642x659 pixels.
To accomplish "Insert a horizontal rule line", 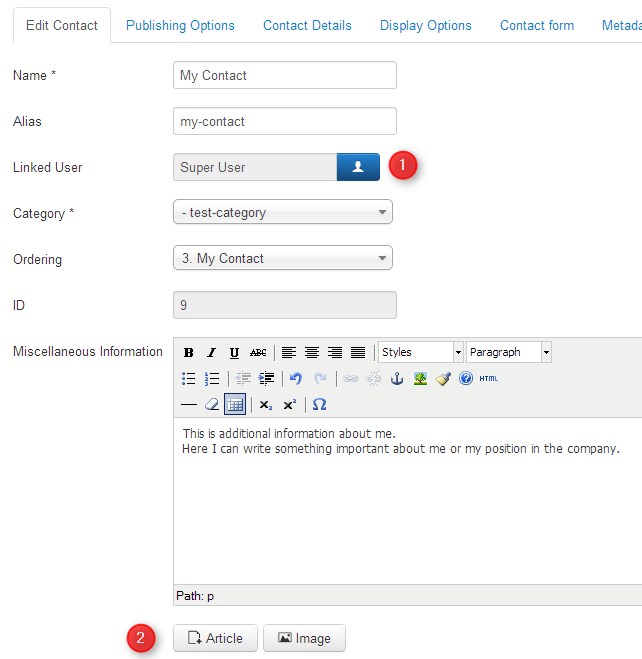I will [189, 405].
